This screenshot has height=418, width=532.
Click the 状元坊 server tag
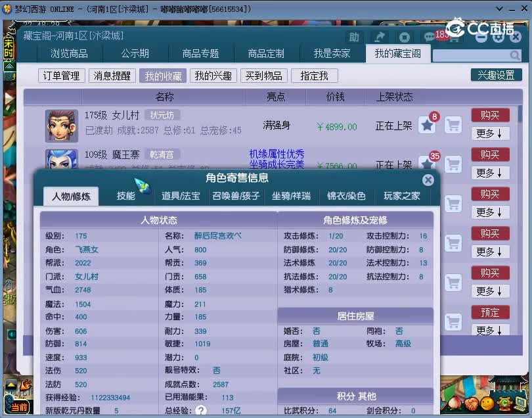point(162,116)
